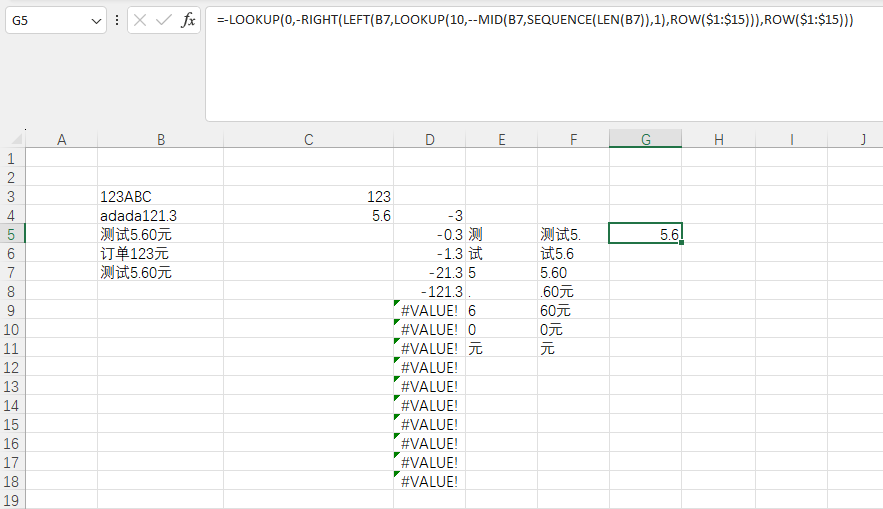Click cell E9 containing 6
This screenshot has width=883, height=509.
tap(501, 310)
